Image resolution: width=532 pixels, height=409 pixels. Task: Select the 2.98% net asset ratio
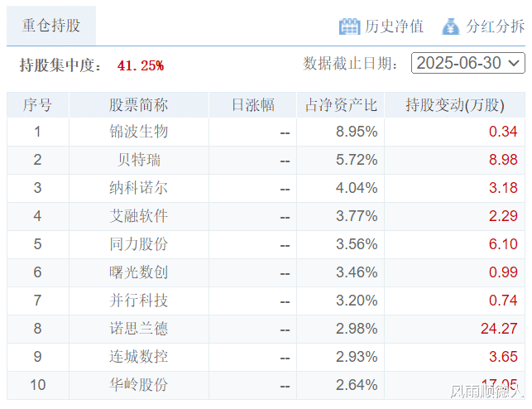(357, 329)
